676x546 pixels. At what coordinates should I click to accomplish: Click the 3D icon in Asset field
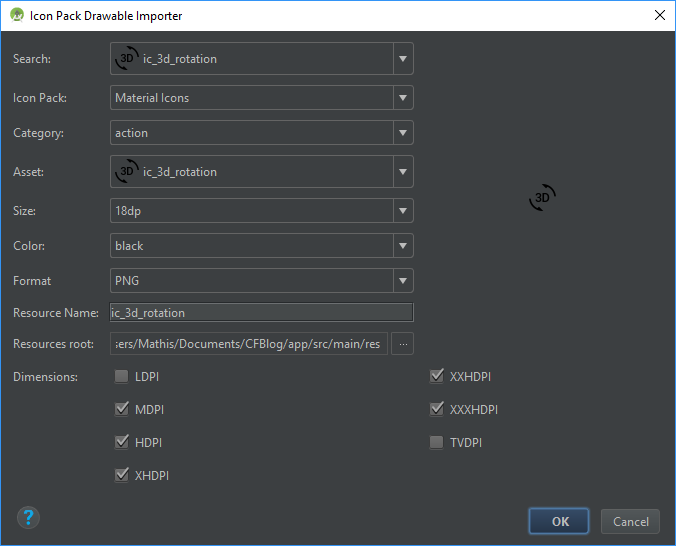[x=127, y=171]
